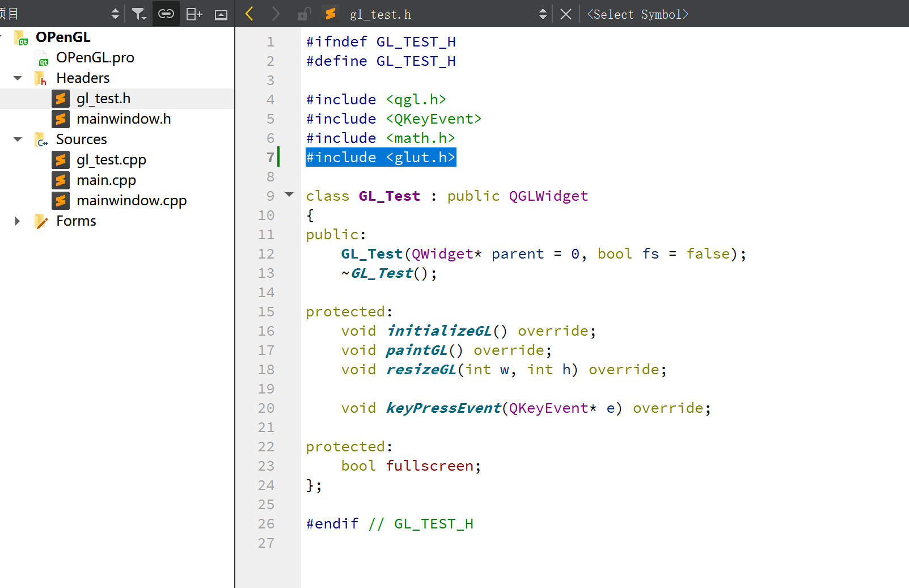Screen dimensions: 909x588
Task: Click the Forms folder icon
Action: pyautogui.click(x=40, y=221)
